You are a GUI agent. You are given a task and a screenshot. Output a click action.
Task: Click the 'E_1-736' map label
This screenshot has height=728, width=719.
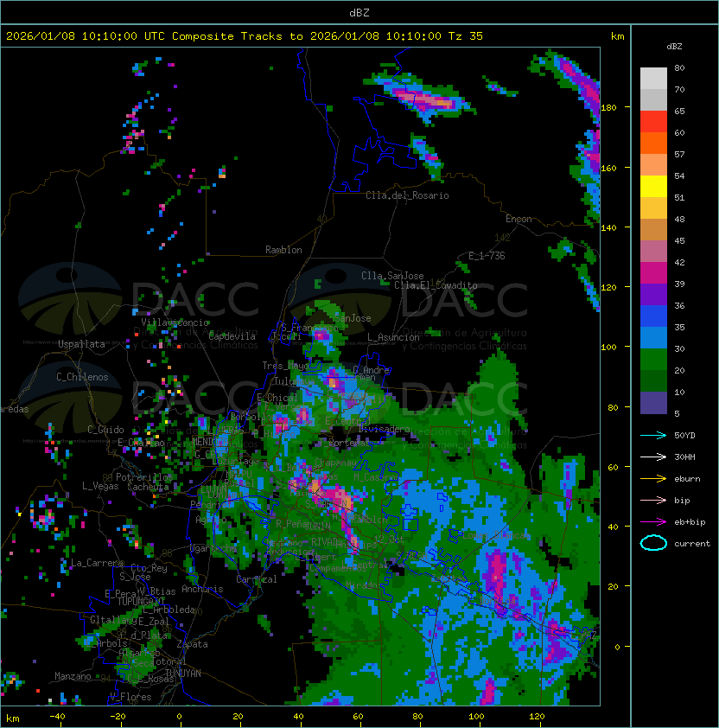point(487,256)
